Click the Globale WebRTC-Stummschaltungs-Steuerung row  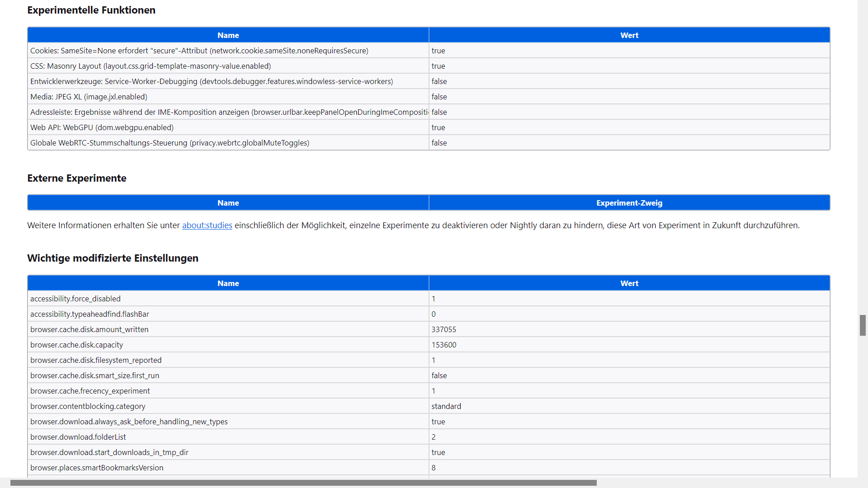point(170,143)
